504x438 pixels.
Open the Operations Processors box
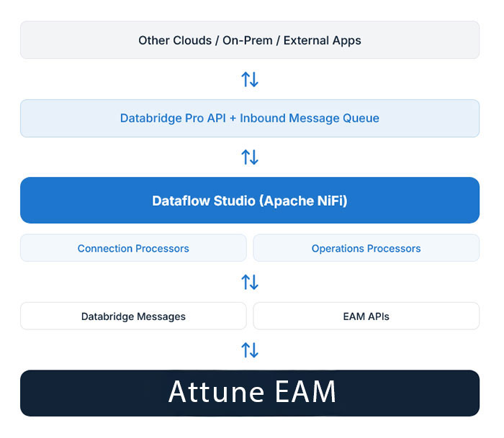pyautogui.click(x=366, y=248)
